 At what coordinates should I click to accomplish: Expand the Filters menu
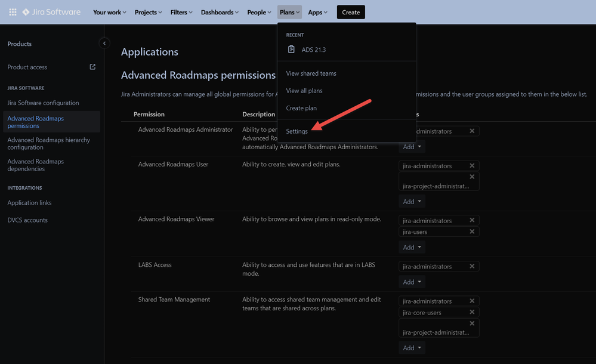(x=181, y=12)
